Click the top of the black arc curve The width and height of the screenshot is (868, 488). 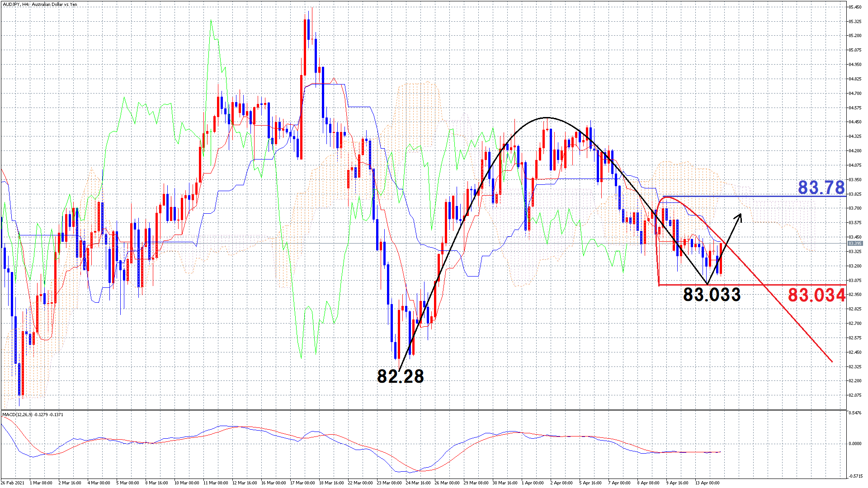coord(546,118)
